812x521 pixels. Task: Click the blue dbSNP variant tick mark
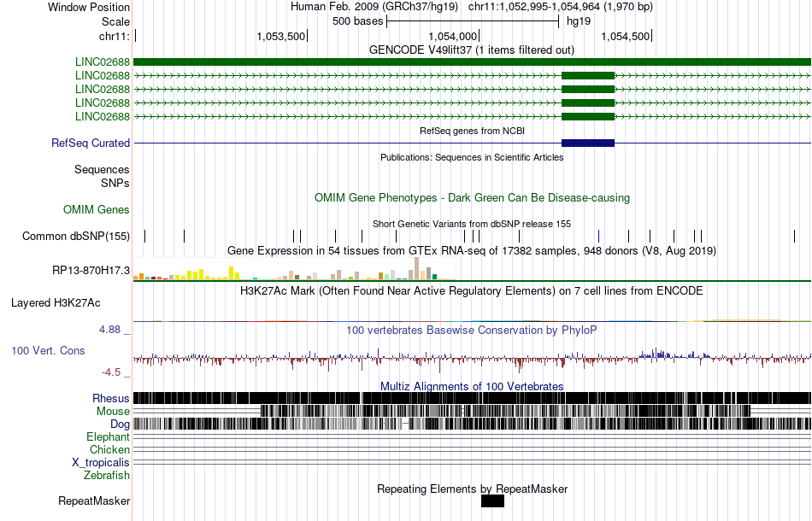pyautogui.click(x=598, y=237)
